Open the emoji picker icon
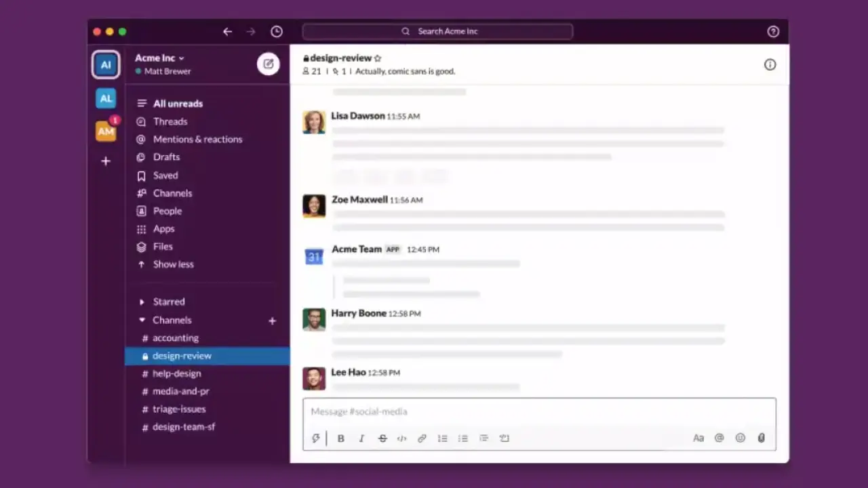The width and height of the screenshot is (868, 488). pos(741,439)
